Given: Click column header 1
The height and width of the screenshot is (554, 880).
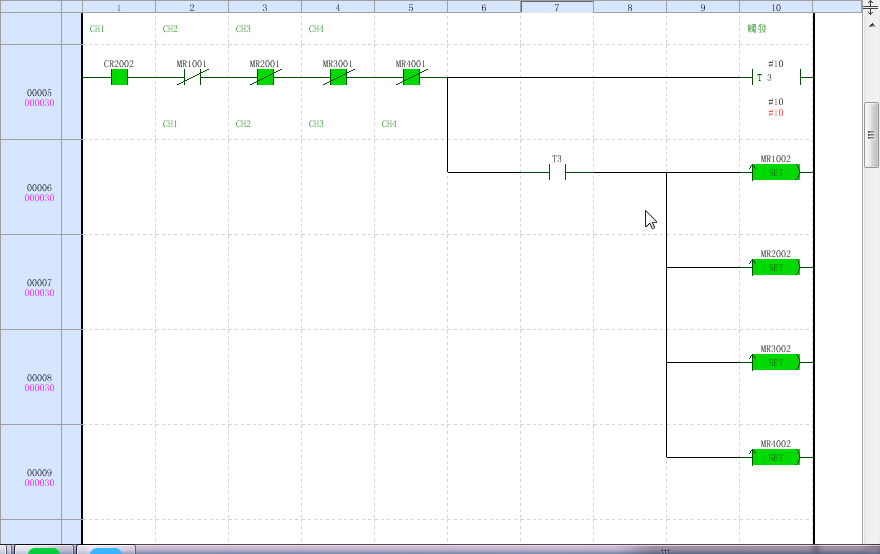Looking at the screenshot, I should [x=119, y=7].
